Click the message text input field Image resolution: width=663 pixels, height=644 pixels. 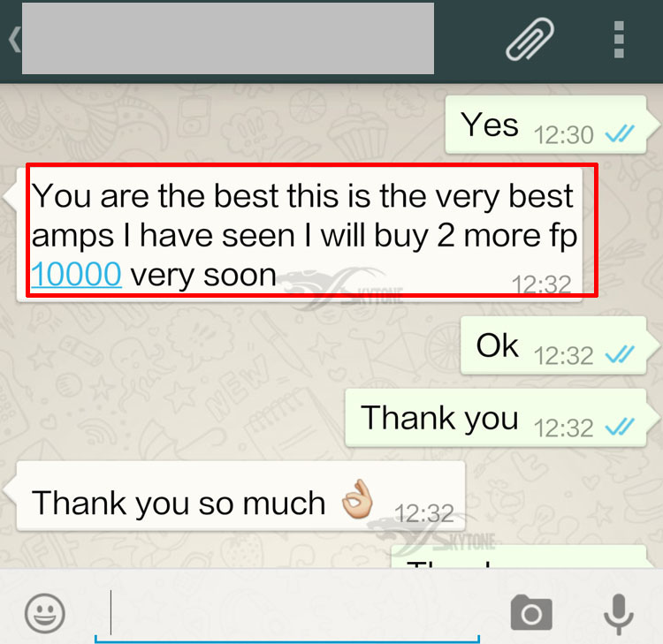point(287,615)
